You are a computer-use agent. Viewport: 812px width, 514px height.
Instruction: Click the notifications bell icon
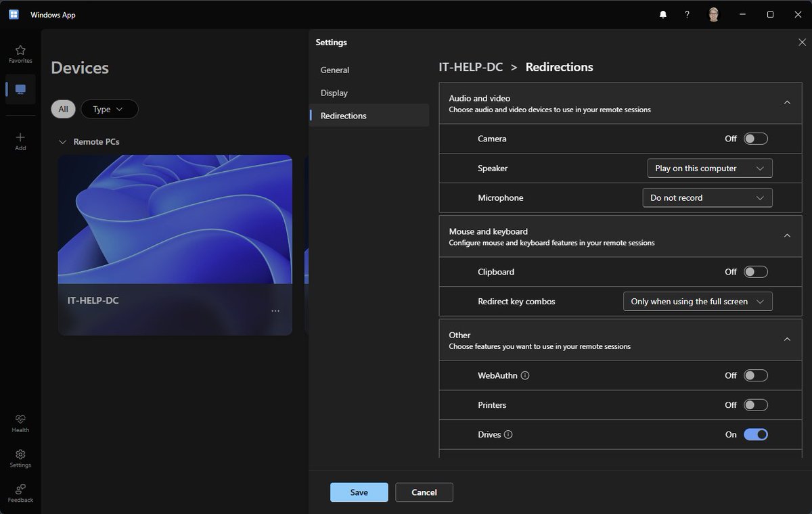(663, 15)
